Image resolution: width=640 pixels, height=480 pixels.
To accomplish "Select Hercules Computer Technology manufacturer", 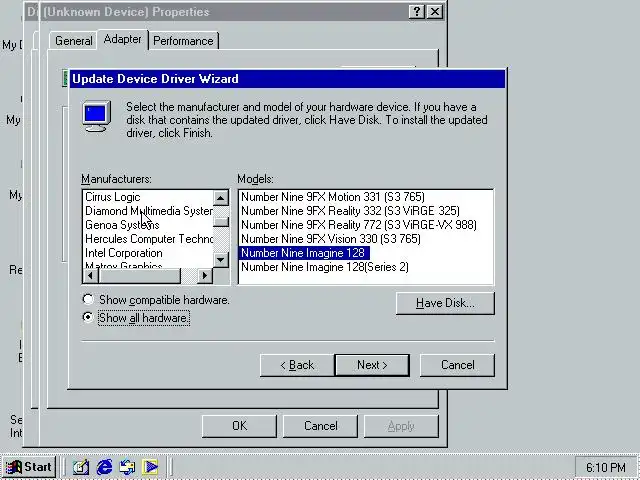I will click(x=148, y=239).
